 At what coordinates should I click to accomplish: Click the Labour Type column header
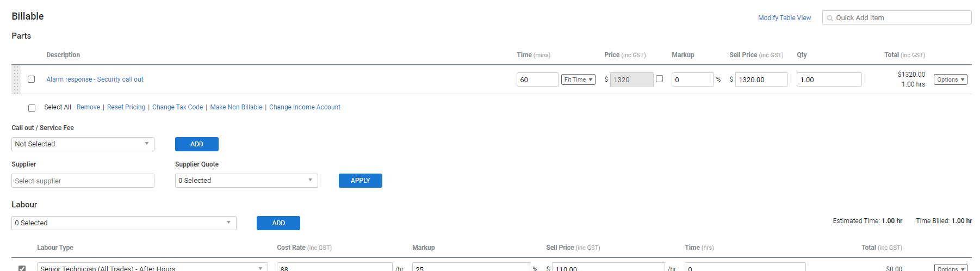point(55,248)
